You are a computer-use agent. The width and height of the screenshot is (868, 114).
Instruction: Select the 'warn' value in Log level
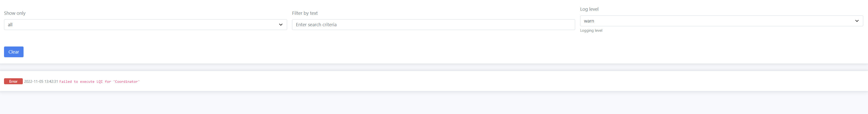pos(589,21)
